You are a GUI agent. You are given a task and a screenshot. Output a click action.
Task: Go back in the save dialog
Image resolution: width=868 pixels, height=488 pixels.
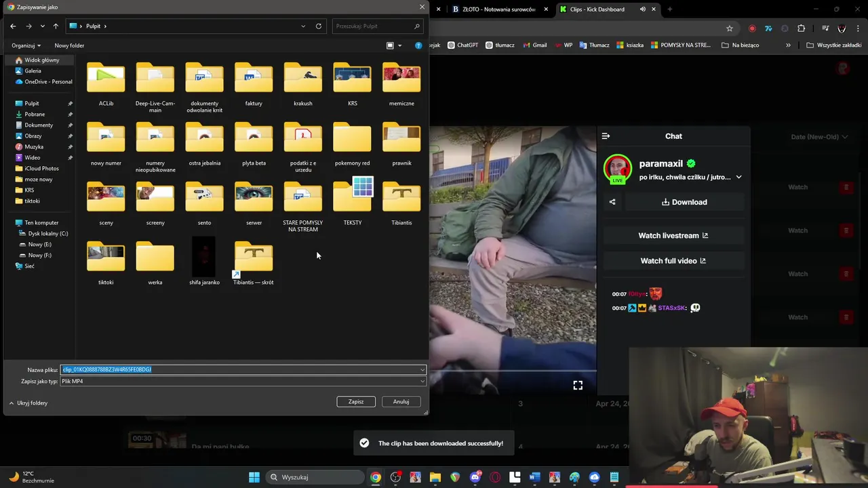point(13,26)
